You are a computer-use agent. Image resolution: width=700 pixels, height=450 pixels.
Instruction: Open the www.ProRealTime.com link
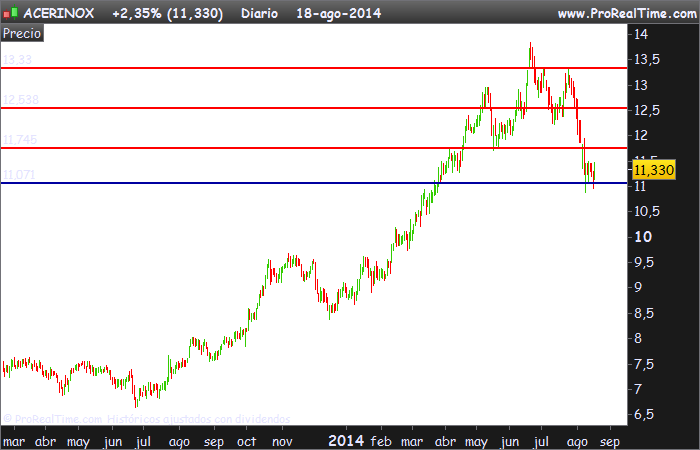coord(627,13)
